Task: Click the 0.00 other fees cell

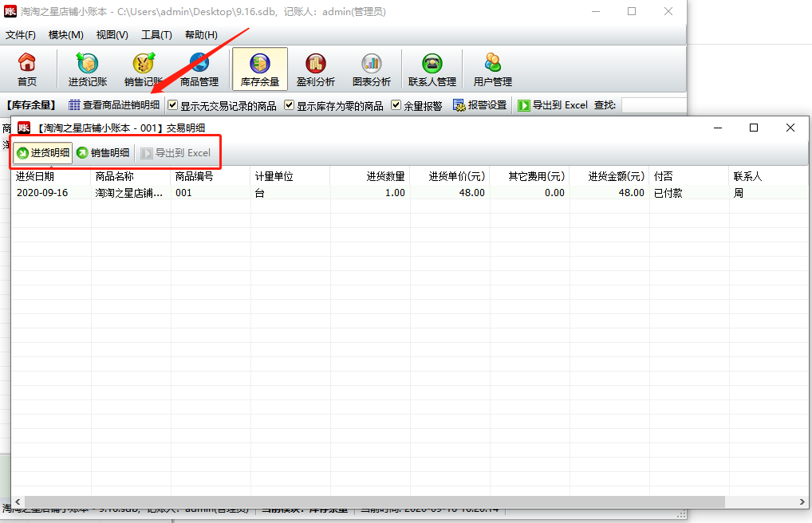Action: [x=530, y=193]
